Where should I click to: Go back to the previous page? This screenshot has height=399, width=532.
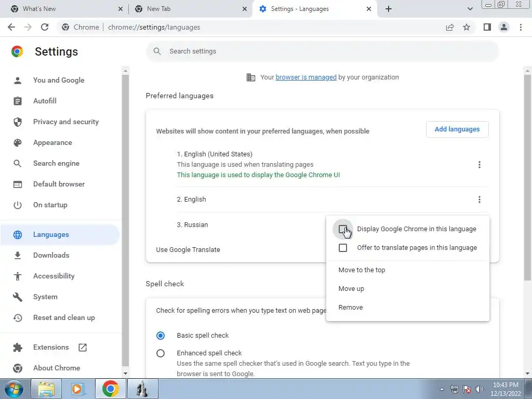pyautogui.click(x=11, y=27)
